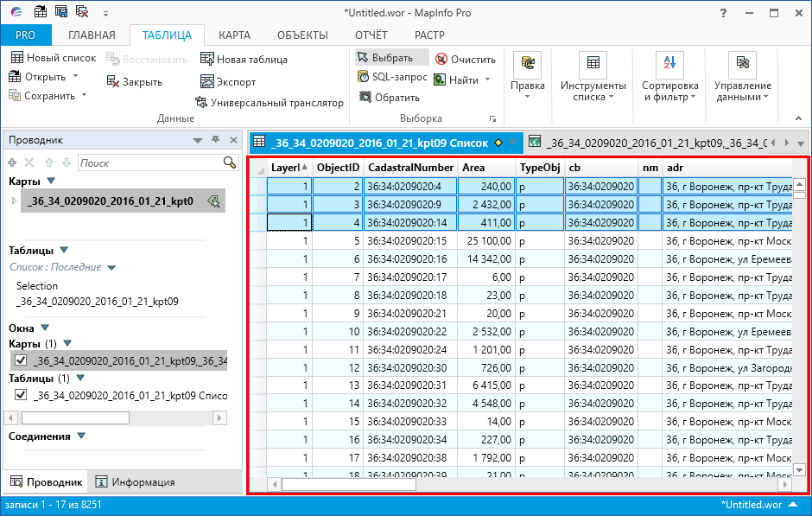Image resolution: width=812 pixels, height=516 pixels.
Task: Uncheck the Список table window checkbox
Action: point(21,395)
